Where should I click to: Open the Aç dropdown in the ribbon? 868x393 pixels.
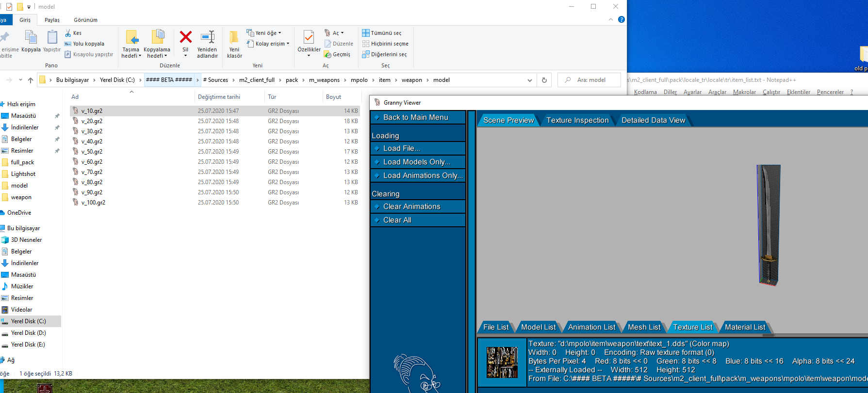(x=334, y=33)
